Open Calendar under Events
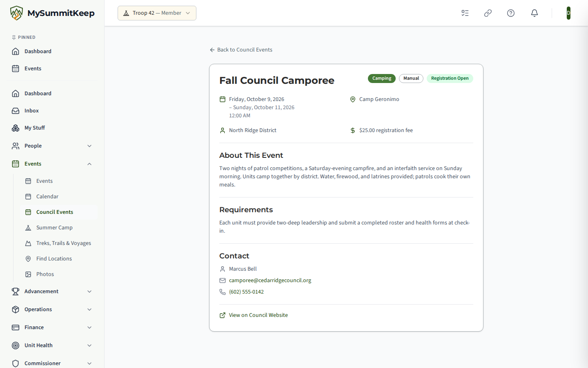Image resolution: width=588 pixels, height=368 pixels. click(59, 197)
